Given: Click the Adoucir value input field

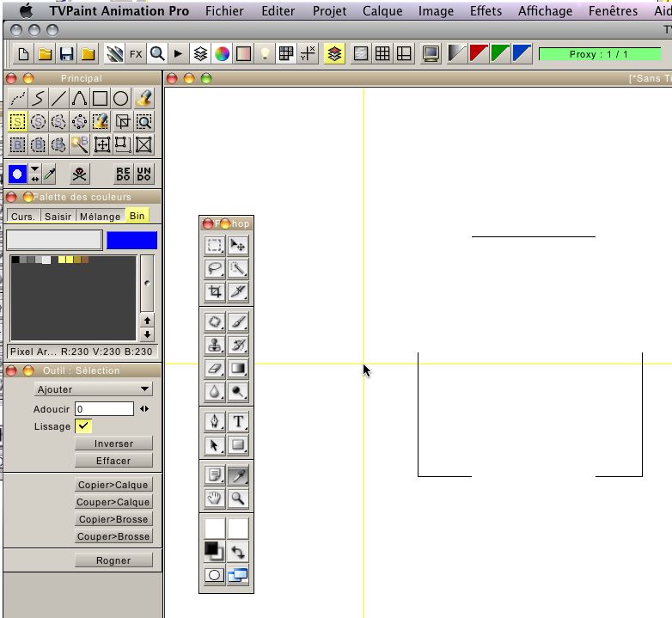Looking at the screenshot, I should tap(104, 409).
